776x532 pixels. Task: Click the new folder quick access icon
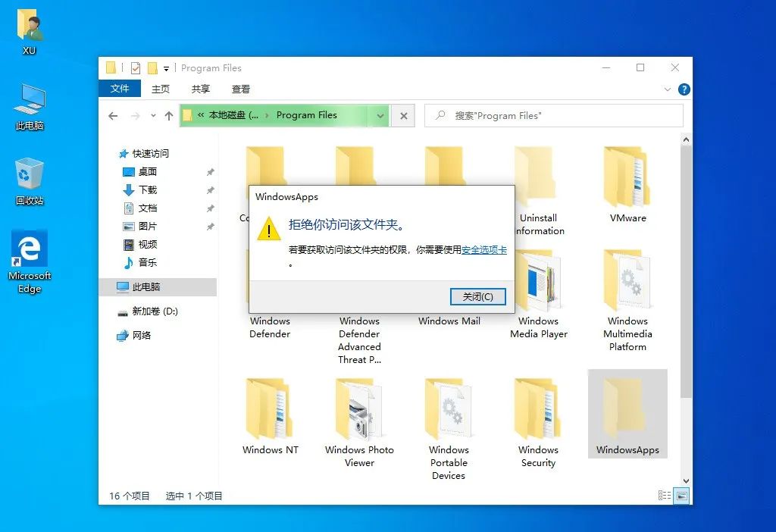click(152, 67)
